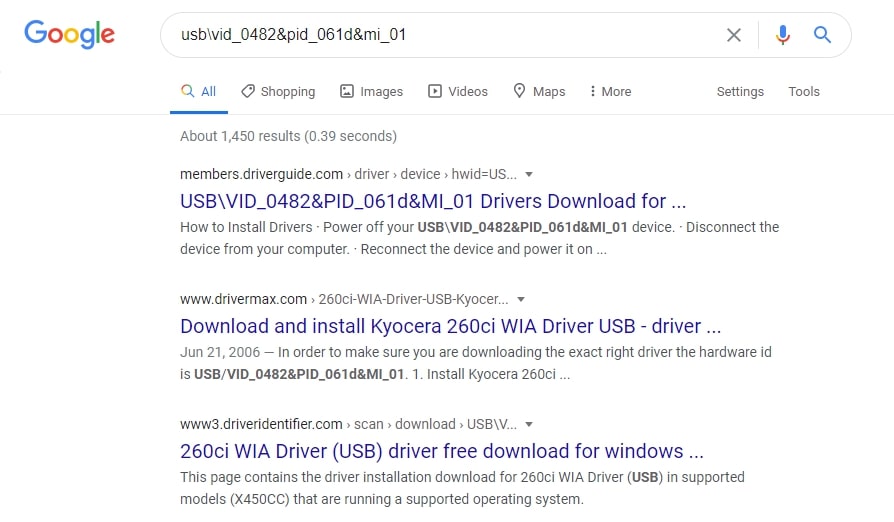The image size is (894, 522).
Task: Open the More search categories menu
Action: tap(611, 91)
